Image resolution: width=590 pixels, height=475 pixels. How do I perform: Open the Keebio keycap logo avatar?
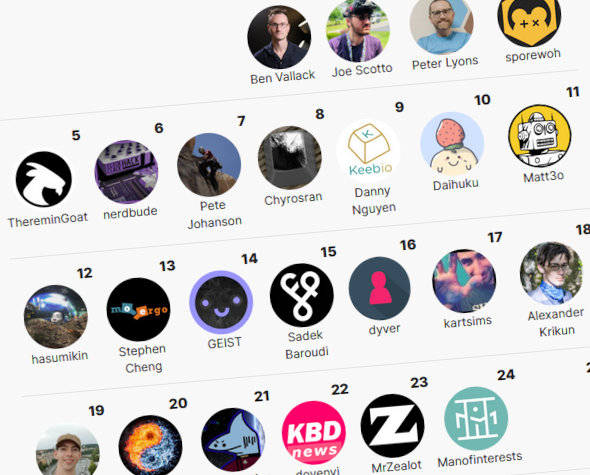pyautogui.click(x=369, y=151)
